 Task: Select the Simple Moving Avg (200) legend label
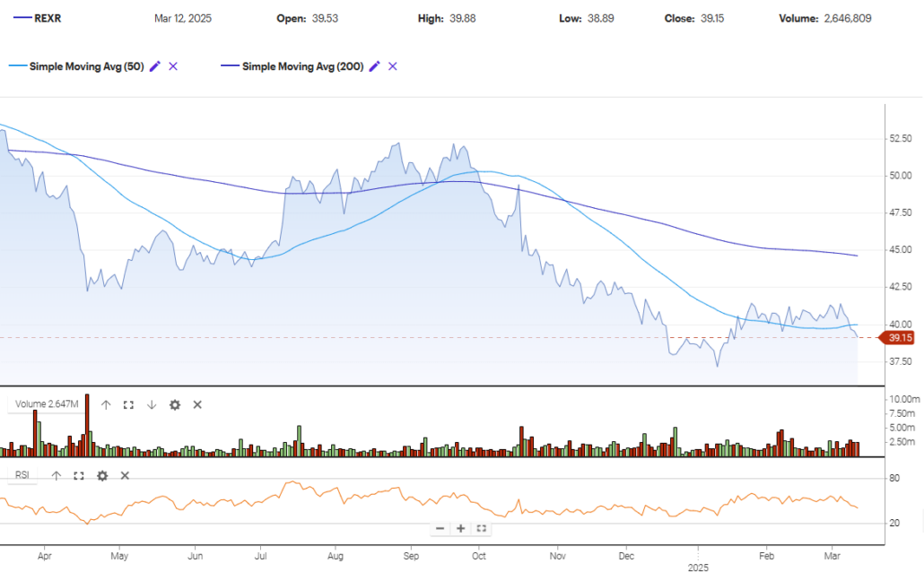[303, 66]
